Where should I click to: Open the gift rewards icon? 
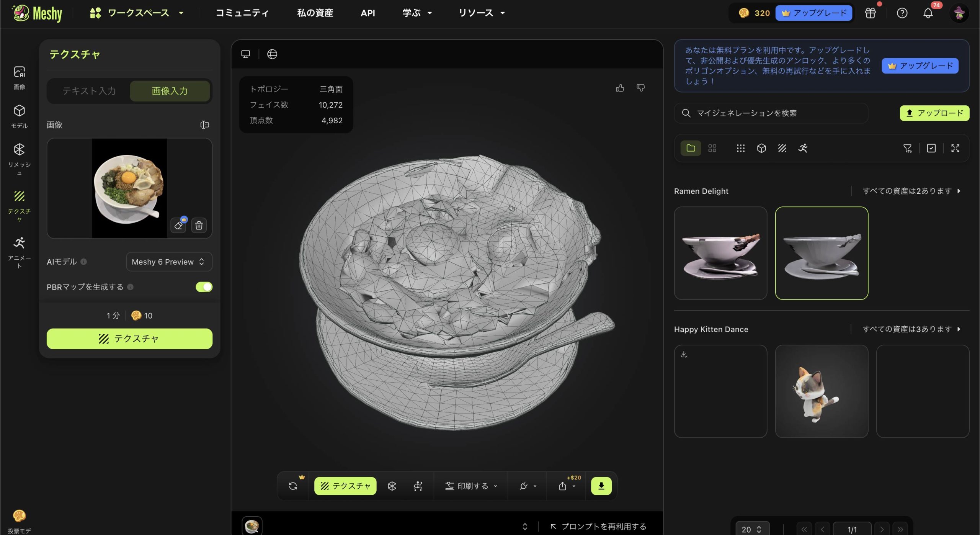tap(870, 13)
